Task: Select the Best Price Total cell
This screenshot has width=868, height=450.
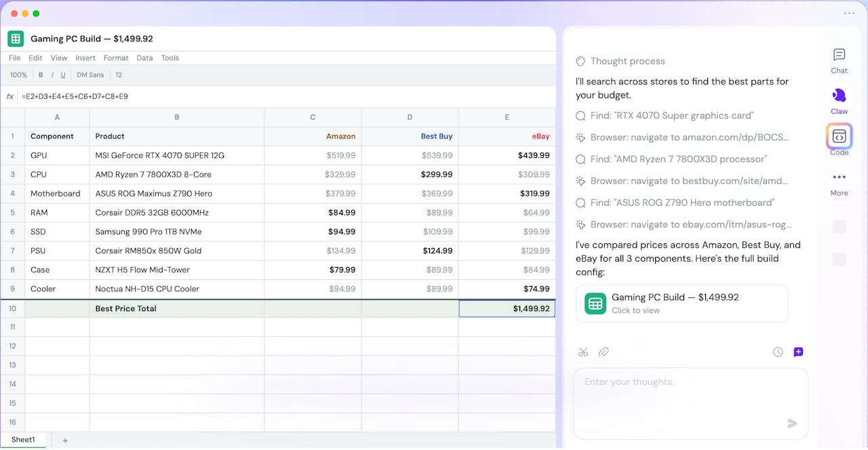Action: pyautogui.click(x=177, y=308)
